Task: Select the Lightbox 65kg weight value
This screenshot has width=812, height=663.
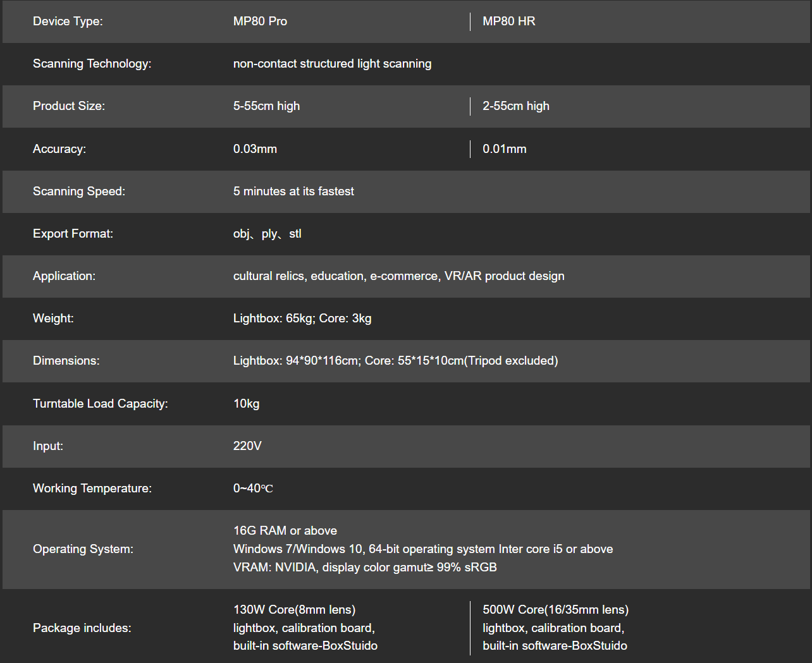Action: click(302, 319)
